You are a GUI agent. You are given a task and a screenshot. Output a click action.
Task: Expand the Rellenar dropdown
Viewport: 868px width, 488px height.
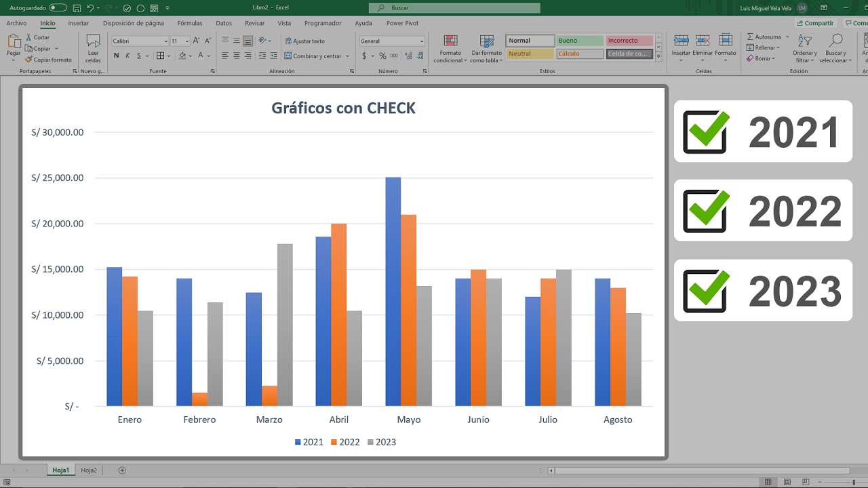click(778, 48)
